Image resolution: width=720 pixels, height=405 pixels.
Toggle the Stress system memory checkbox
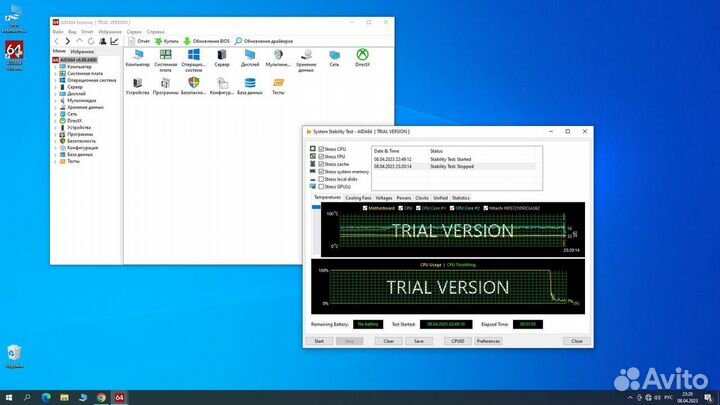point(321,172)
